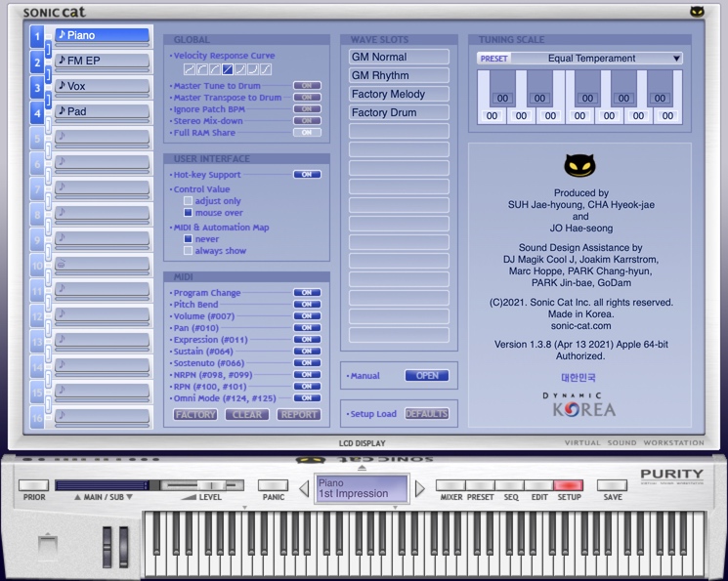
Task: Click the PRIOR button
Action: [34, 485]
